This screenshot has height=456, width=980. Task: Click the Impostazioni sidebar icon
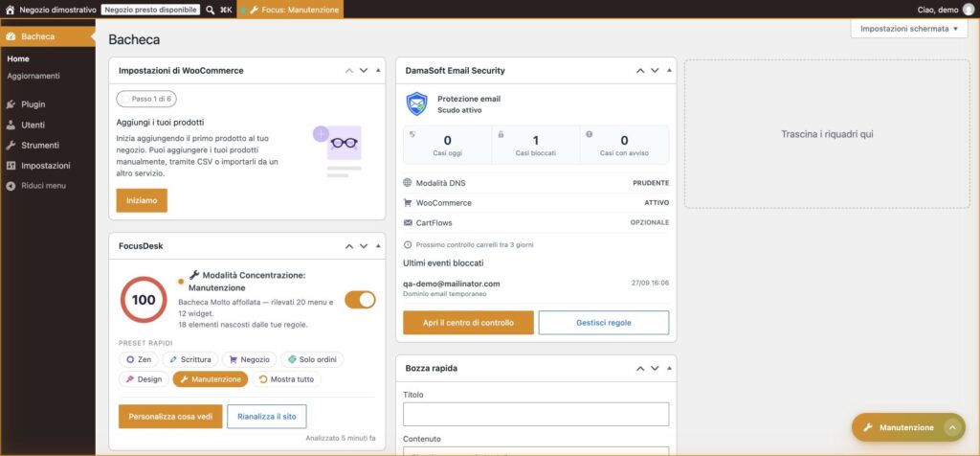pos(11,166)
